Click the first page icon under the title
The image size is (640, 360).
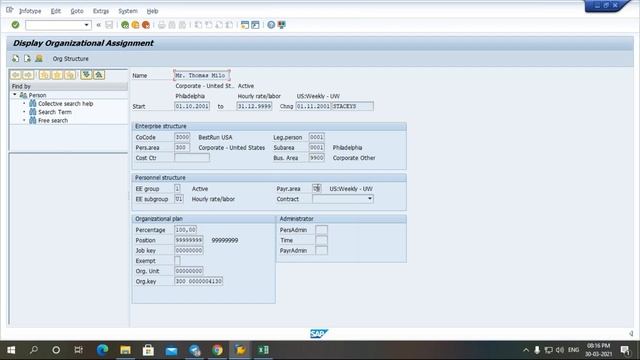coord(16,58)
